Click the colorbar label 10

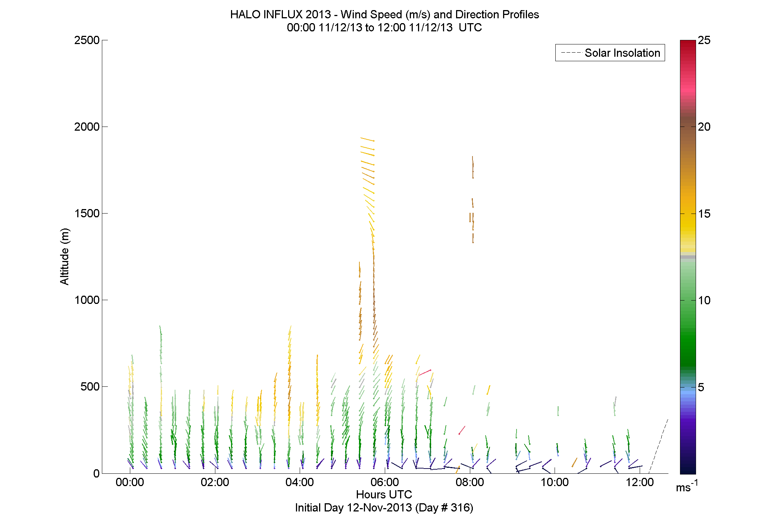click(704, 300)
